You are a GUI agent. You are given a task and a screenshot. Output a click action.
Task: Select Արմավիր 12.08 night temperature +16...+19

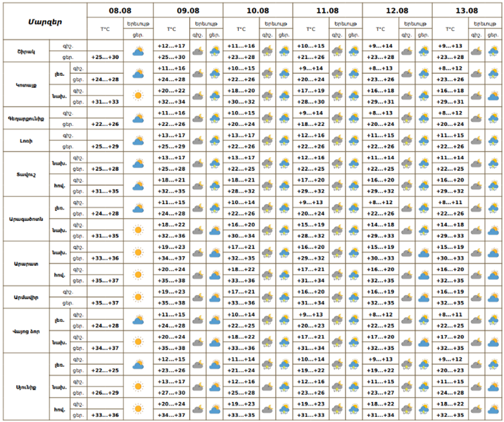(x=380, y=292)
